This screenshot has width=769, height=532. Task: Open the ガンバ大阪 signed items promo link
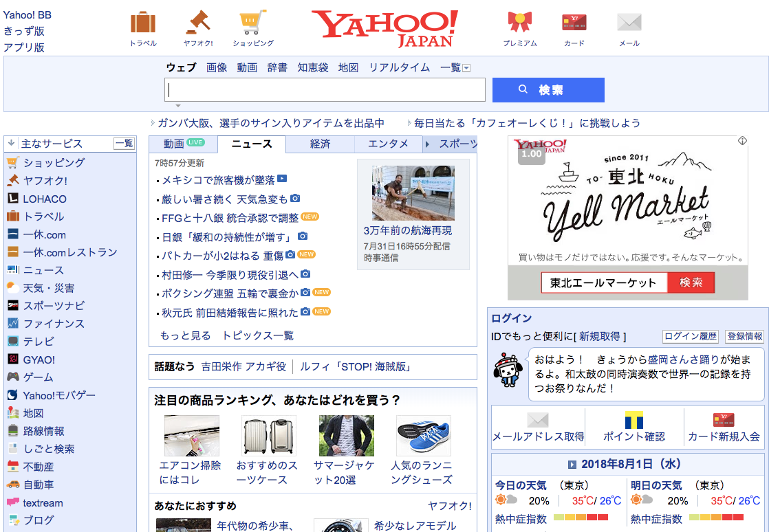pos(271,123)
